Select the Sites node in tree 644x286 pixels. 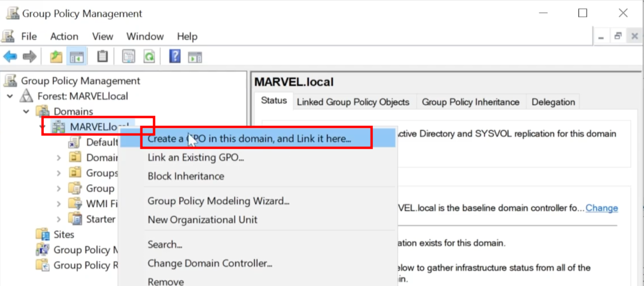[64, 234]
